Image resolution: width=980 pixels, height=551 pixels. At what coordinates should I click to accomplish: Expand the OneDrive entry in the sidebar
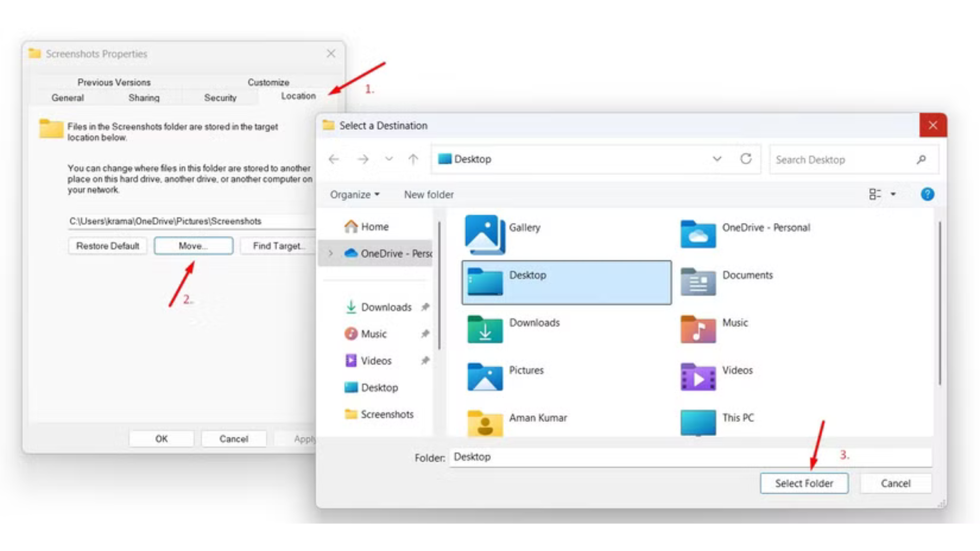331,253
